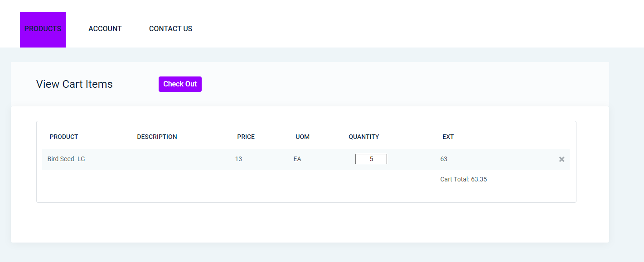Viewport: 644px width, 262px height.
Task: Click the QUANTITY column header
Action: click(x=363, y=137)
